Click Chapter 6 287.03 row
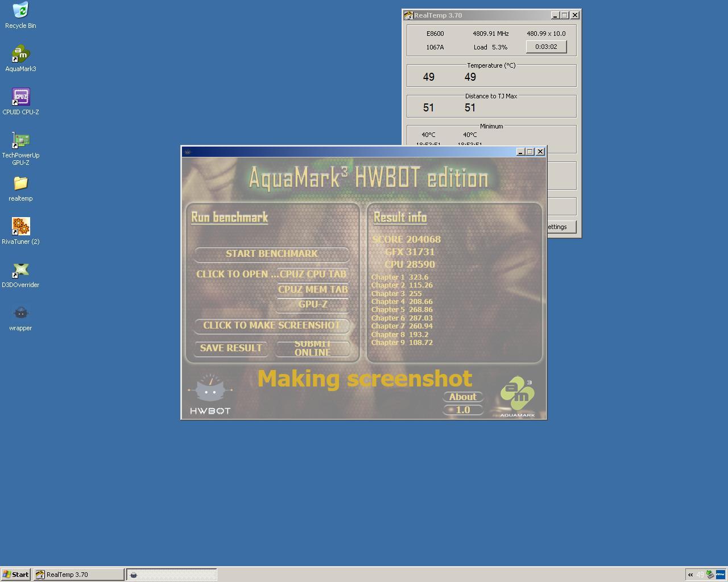728x582 pixels. [402, 318]
